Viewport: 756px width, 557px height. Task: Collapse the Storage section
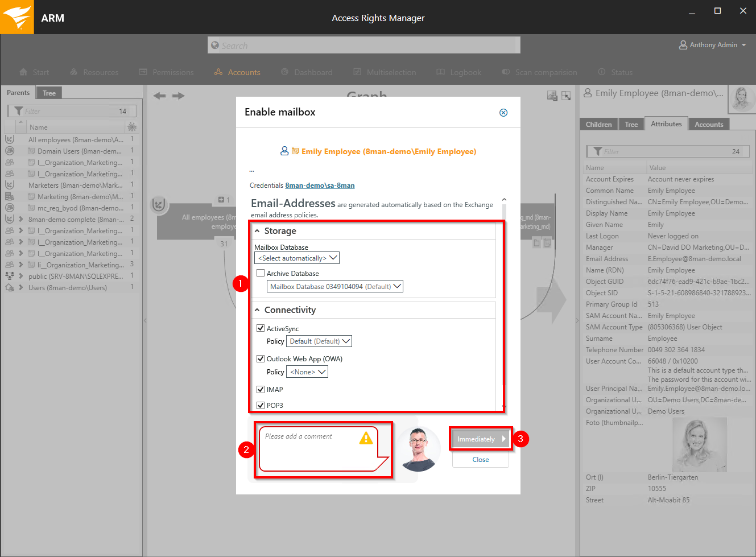[257, 231]
